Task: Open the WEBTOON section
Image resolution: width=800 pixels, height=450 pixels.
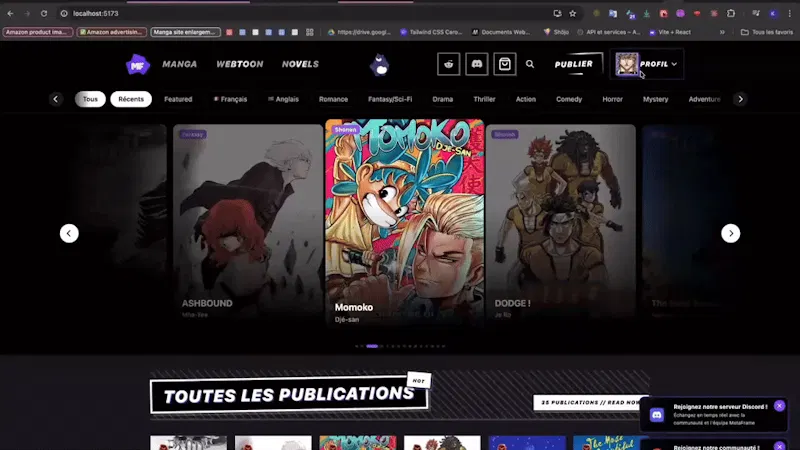Action: pos(240,64)
